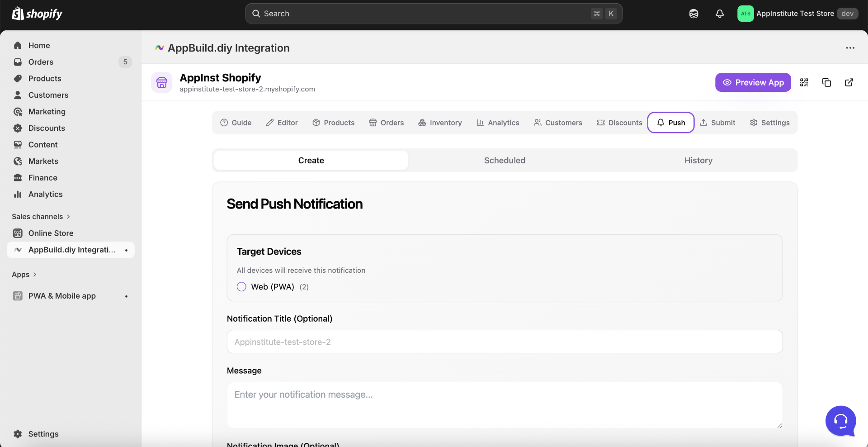Open AppBuild.diy Integration sidebar item
The height and width of the screenshot is (447, 868).
pyautogui.click(x=71, y=250)
